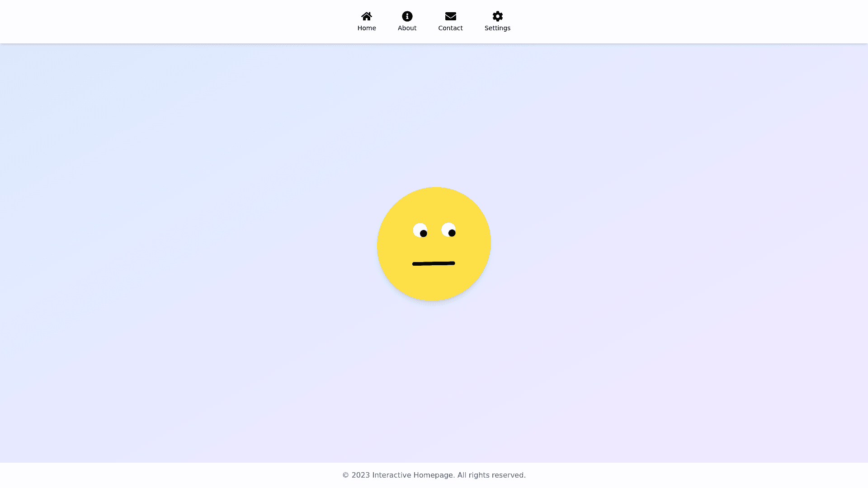Click the smiley's right white eye

447,227
